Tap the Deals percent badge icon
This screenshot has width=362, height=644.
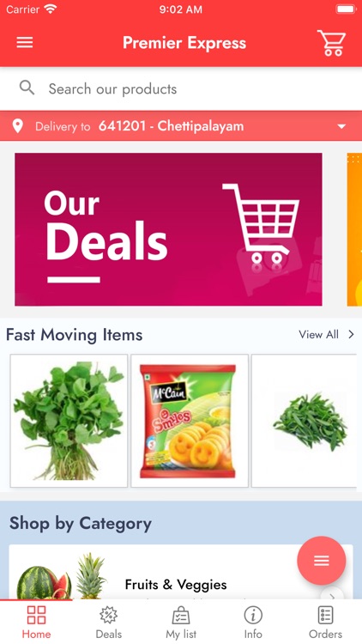pyautogui.click(x=108, y=616)
